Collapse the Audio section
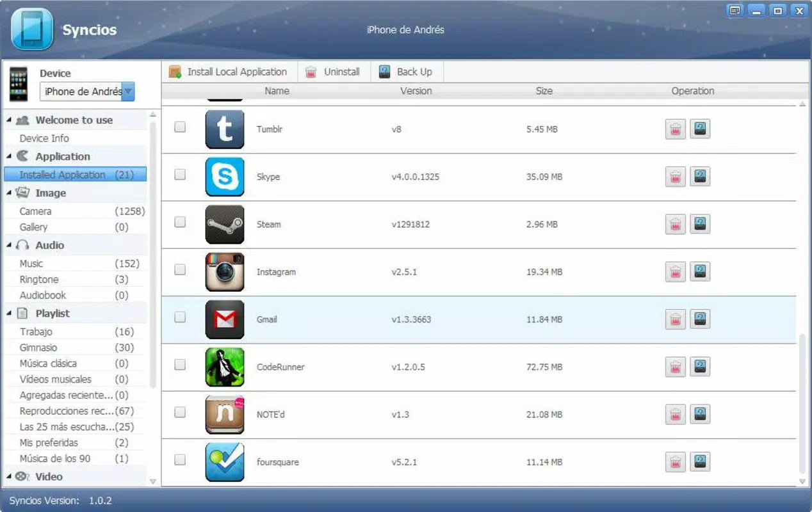 click(x=9, y=246)
